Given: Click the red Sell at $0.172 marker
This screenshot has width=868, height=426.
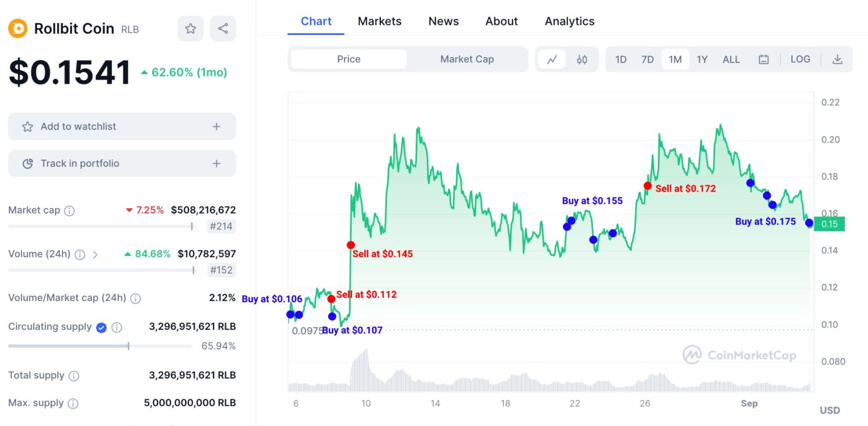Looking at the screenshot, I should coord(648,186).
